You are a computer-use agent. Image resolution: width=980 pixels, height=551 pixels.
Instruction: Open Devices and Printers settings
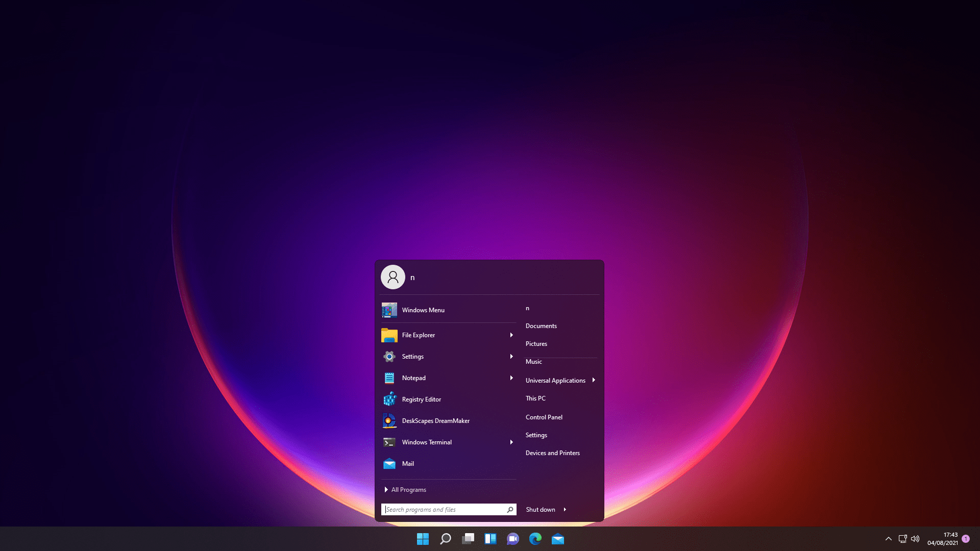[553, 452]
